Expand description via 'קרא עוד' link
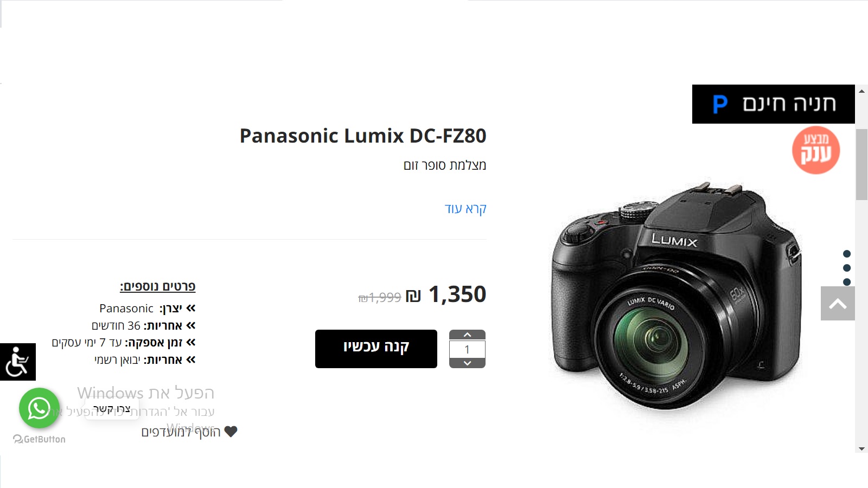The image size is (868, 488). 465,209
